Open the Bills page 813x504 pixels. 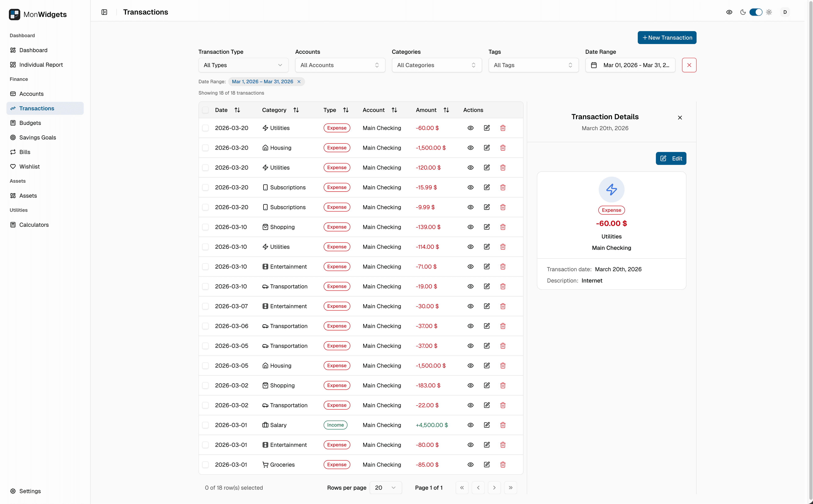(x=45, y=152)
